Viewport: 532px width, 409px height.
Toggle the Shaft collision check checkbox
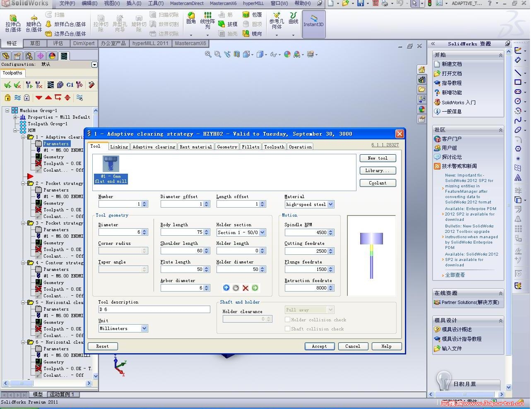[x=288, y=329]
